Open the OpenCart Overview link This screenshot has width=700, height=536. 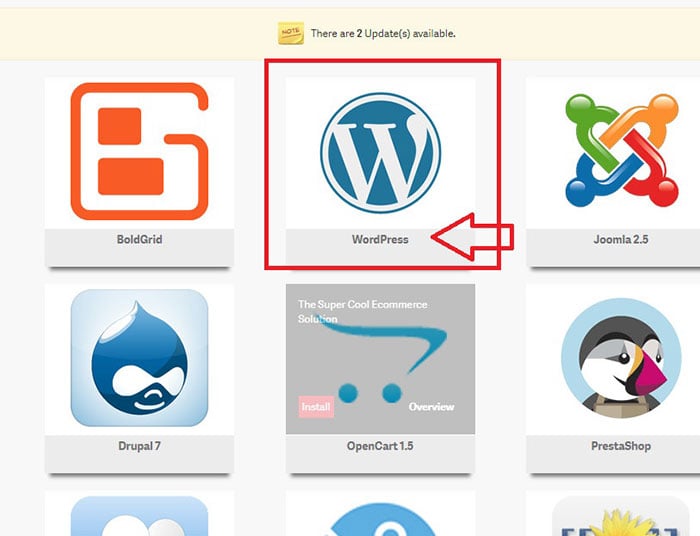431,407
